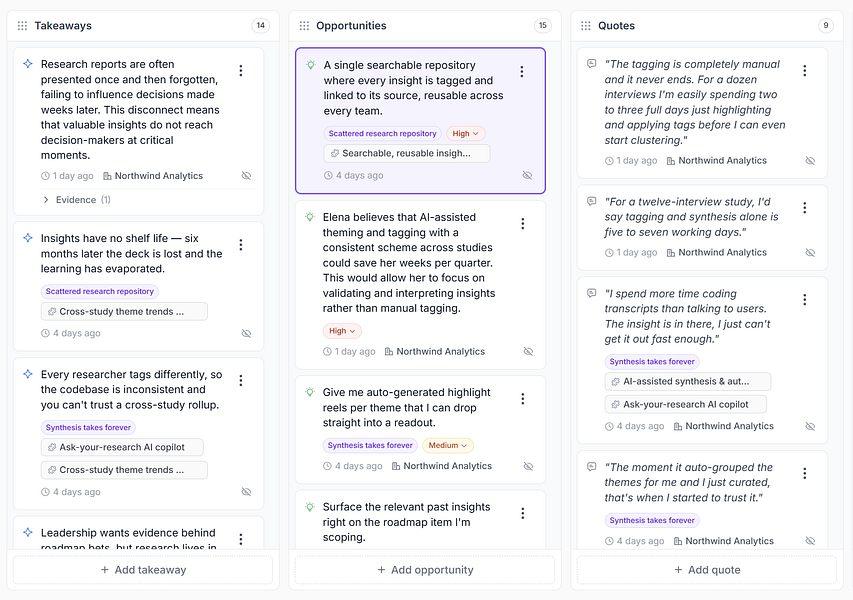Click drag handle icon of Takeaways column
853x600 pixels.
(x=22, y=26)
